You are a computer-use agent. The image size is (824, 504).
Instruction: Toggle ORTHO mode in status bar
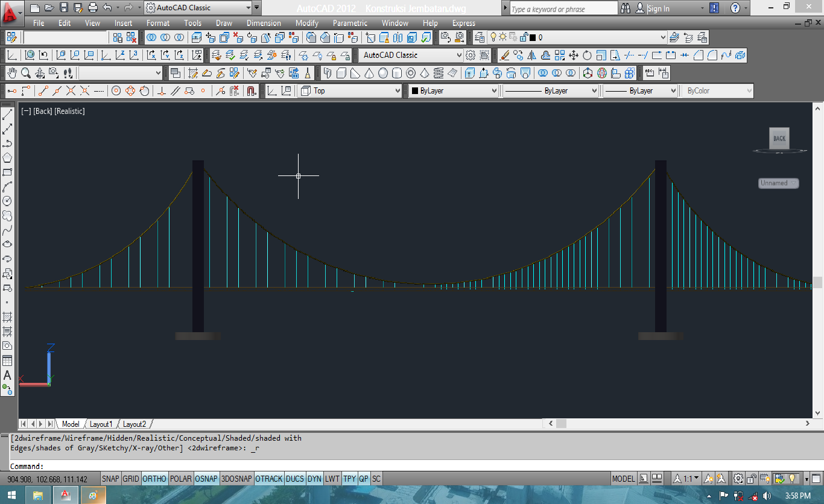click(154, 479)
